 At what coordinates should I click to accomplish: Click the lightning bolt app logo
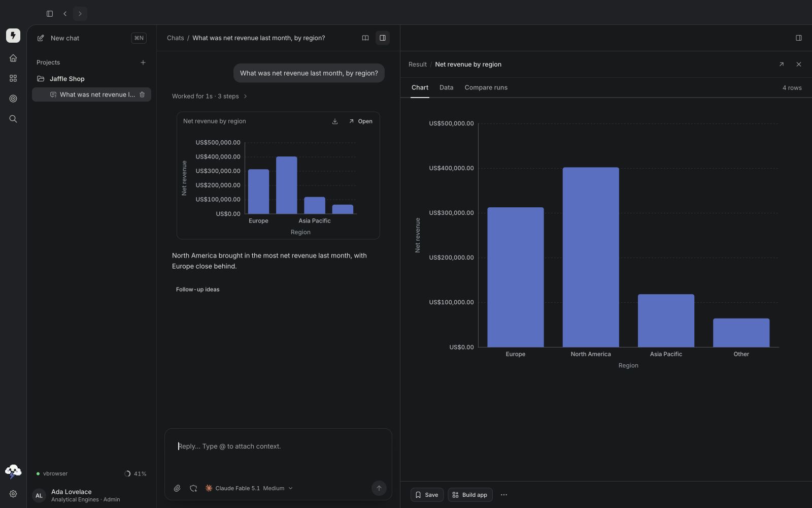coord(13,36)
